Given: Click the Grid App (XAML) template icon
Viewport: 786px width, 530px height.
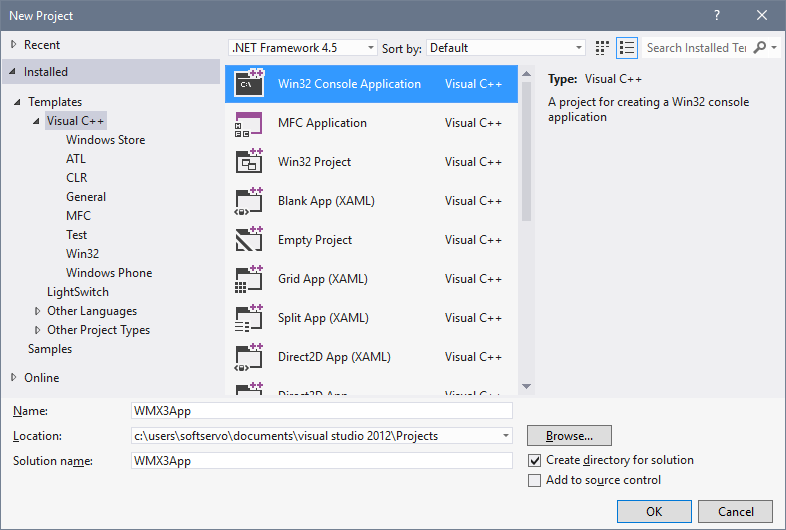Looking at the screenshot, I should [x=249, y=279].
